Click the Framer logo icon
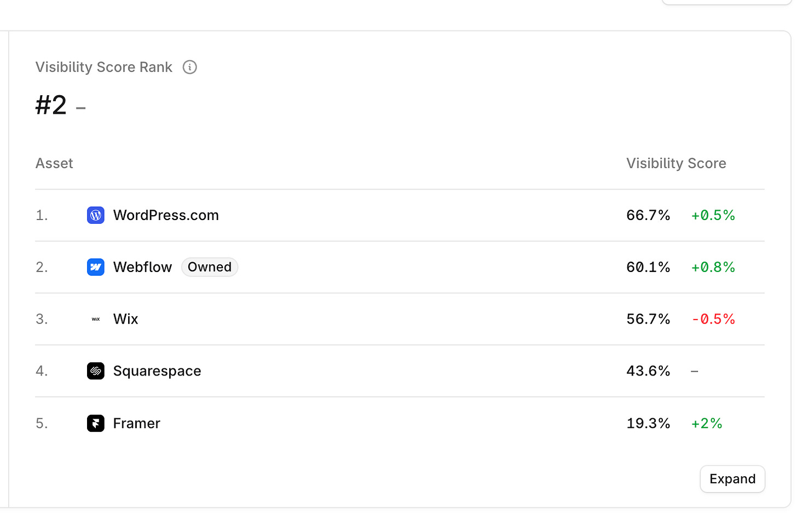This screenshot has width=797, height=532. tap(96, 423)
